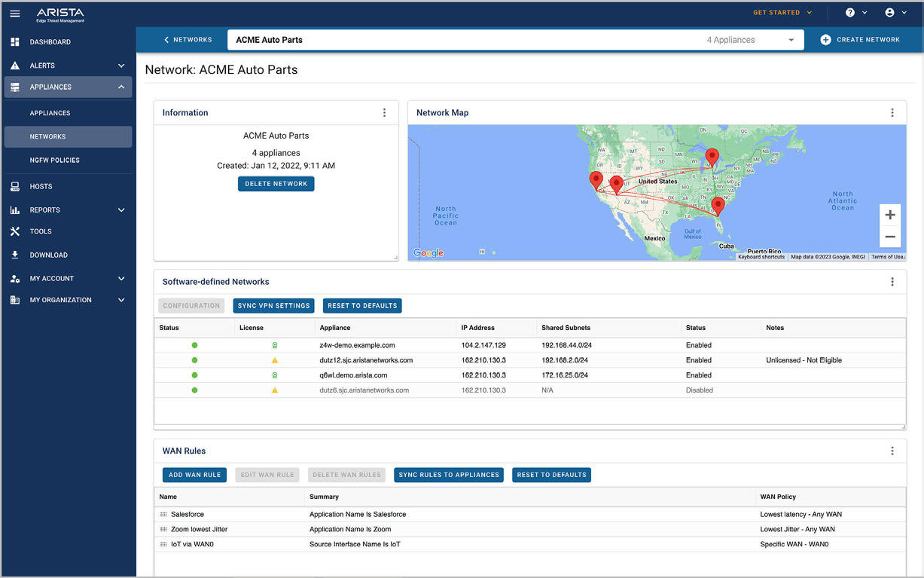The height and width of the screenshot is (578, 924).
Task: Click the My Account person icon
Action: pos(15,279)
